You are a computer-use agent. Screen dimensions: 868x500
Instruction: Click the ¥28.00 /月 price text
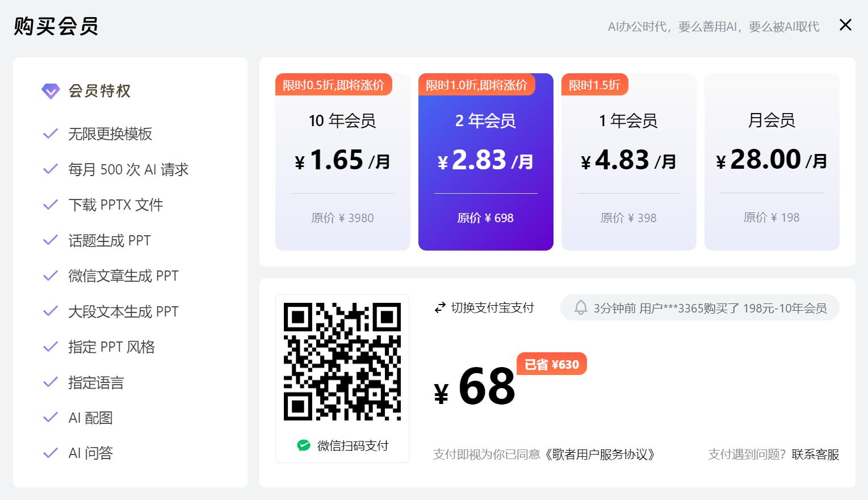click(771, 160)
